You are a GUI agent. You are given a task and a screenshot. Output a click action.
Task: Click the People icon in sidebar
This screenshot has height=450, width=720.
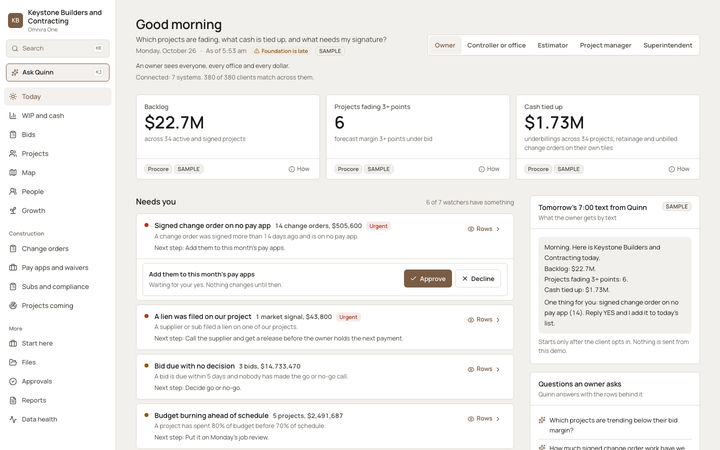[13, 191]
